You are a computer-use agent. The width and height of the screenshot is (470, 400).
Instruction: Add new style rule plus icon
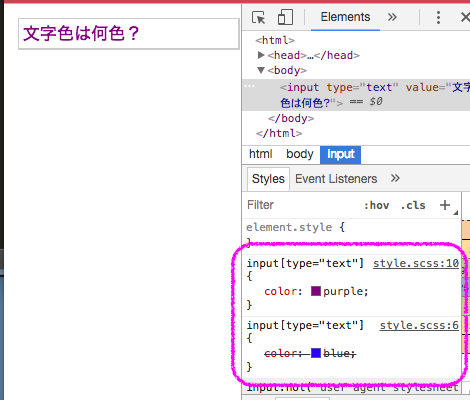click(445, 205)
